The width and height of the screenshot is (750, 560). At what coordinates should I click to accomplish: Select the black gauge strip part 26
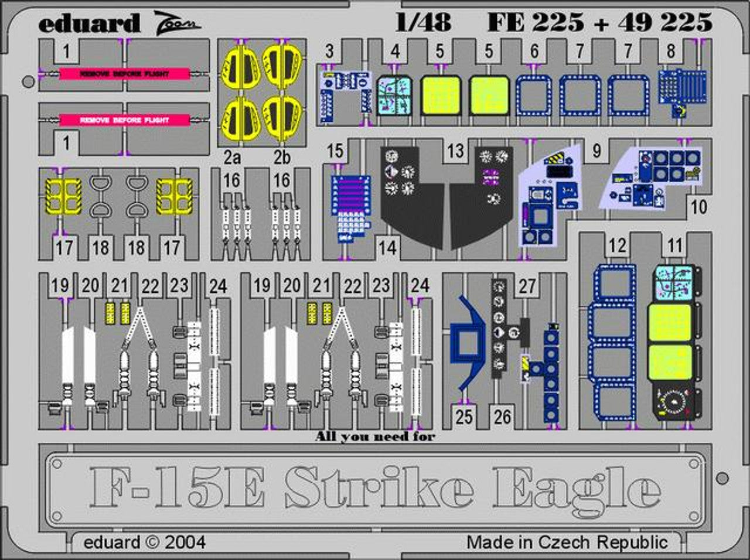(500, 328)
